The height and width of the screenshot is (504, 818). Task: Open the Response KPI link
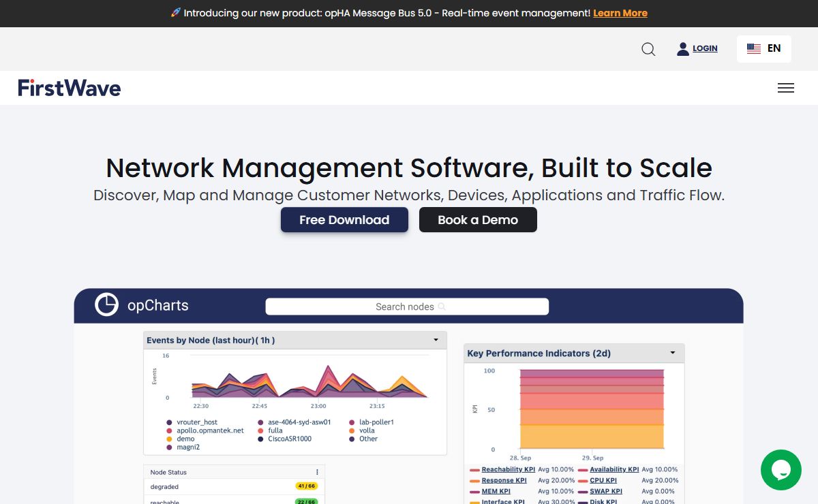[504, 480]
